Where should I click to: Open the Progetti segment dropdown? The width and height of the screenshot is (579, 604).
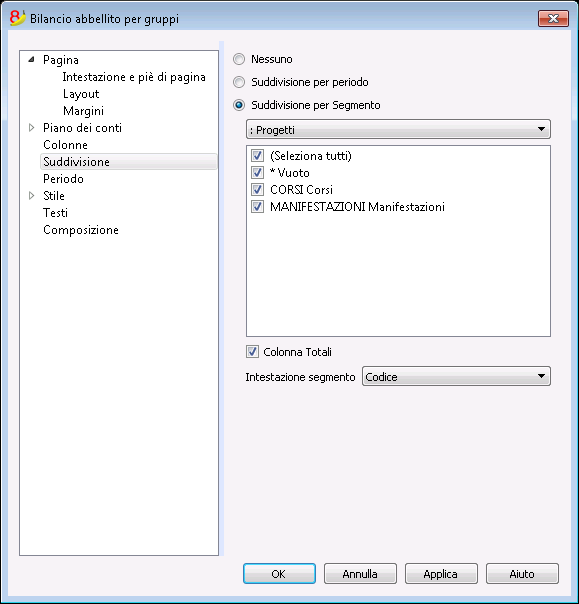398,129
